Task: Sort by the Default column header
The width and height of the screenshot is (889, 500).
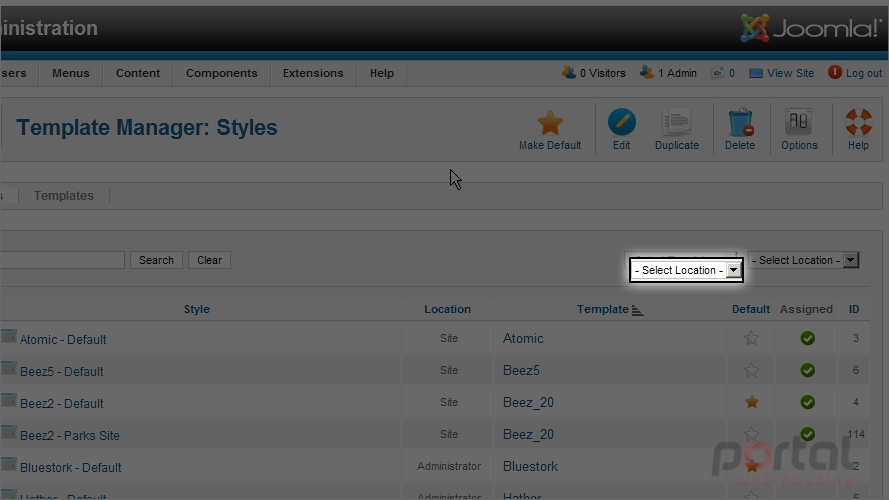Action: coord(751,309)
